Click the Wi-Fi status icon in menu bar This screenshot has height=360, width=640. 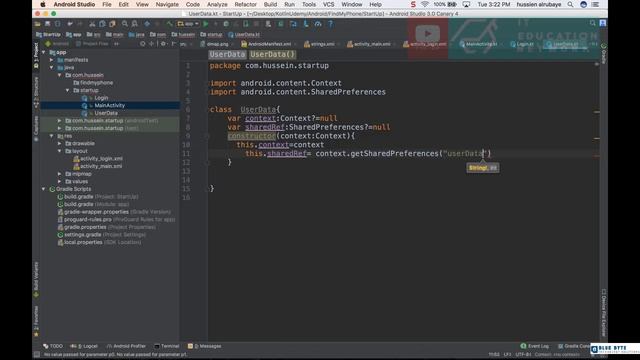(425, 4)
